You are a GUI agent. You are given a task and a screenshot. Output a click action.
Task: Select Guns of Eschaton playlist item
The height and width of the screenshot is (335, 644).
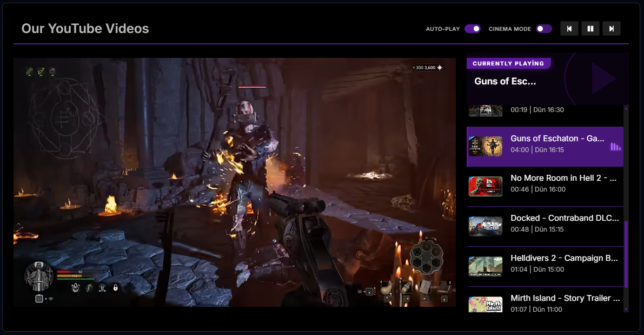(x=545, y=146)
